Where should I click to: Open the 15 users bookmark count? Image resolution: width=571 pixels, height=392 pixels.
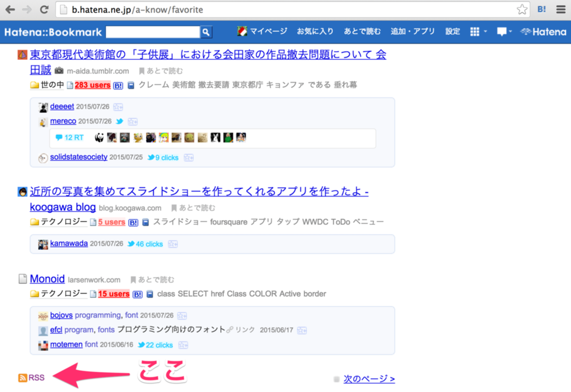[x=114, y=294]
